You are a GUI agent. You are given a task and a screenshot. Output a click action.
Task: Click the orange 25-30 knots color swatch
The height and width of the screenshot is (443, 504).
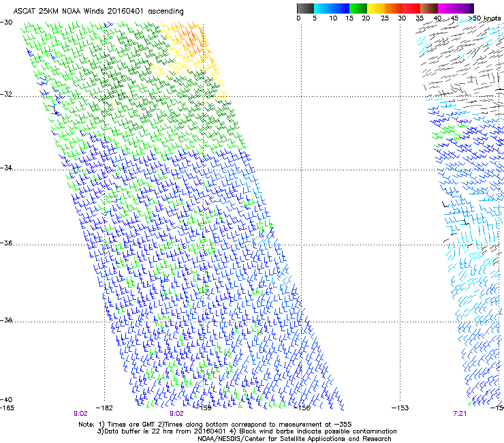coord(394,8)
